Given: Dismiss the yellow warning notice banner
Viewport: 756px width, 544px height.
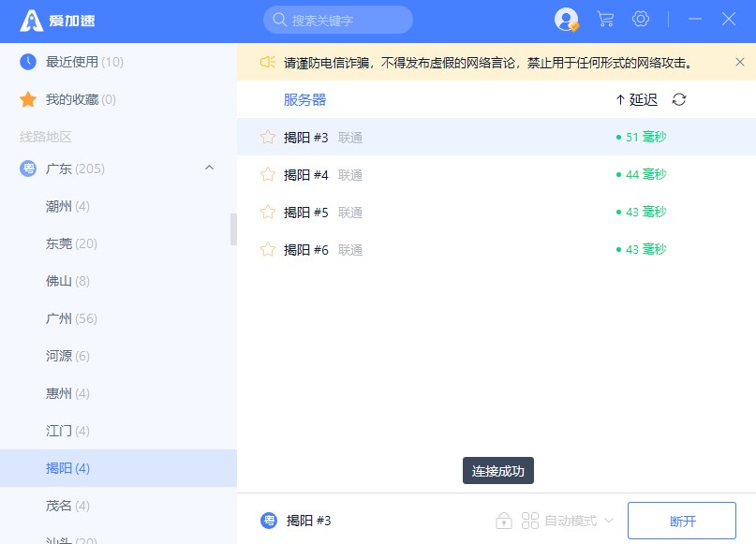Looking at the screenshot, I should click(740, 62).
